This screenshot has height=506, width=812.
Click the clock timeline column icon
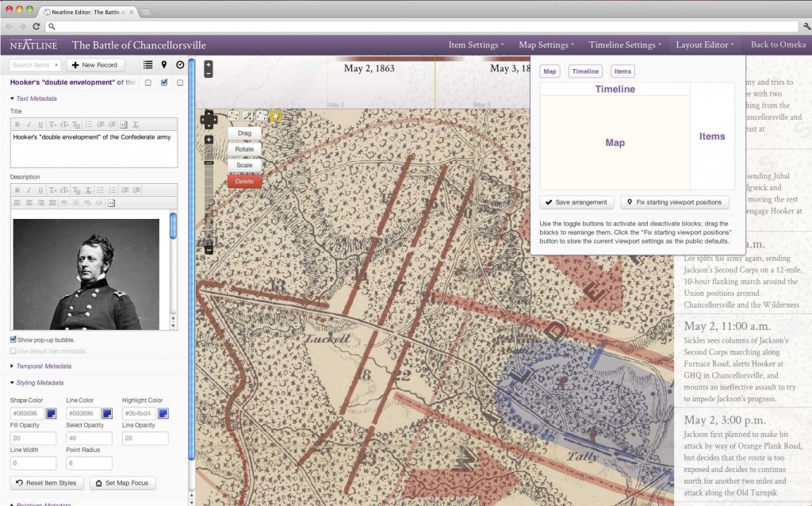pyautogui.click(x=180, y=65)
